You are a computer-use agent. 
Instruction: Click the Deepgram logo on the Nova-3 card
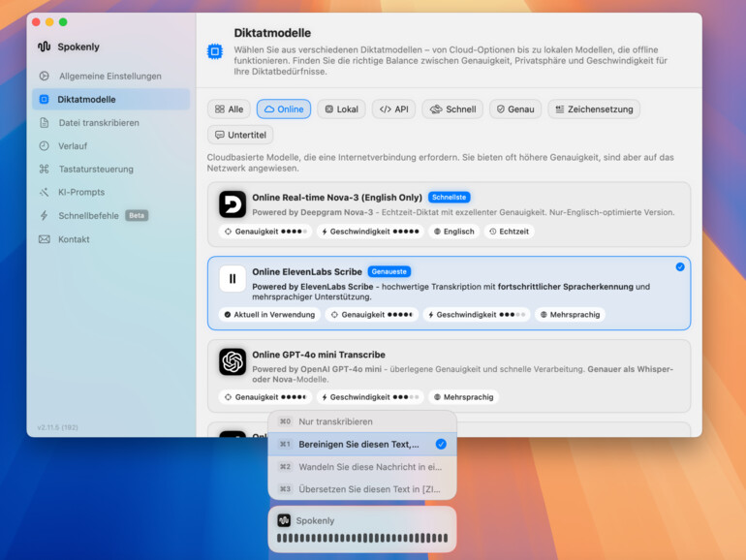tap(233, 204)
